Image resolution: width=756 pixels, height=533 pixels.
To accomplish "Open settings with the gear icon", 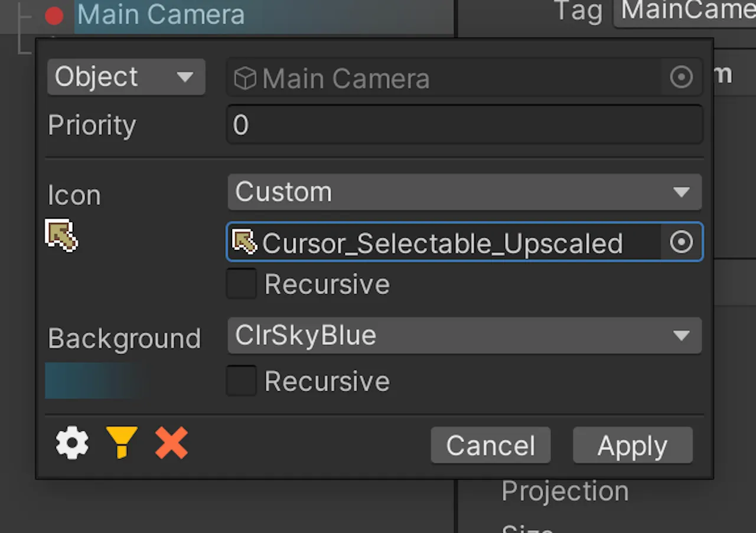I will [72, 443].
